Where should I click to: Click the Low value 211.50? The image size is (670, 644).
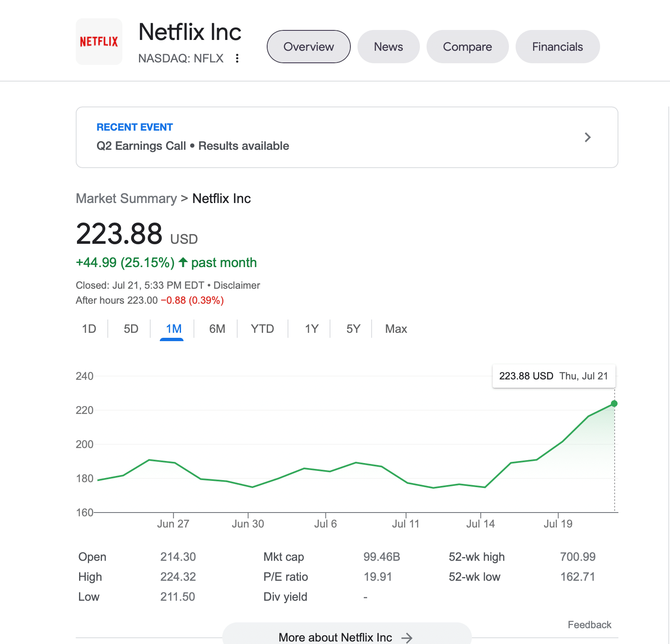coord(178,597)
